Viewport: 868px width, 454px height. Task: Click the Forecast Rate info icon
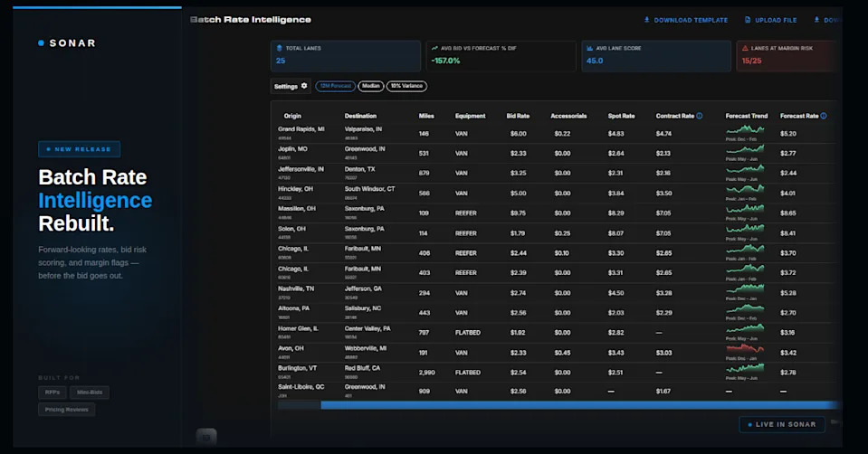pos(824,116)
